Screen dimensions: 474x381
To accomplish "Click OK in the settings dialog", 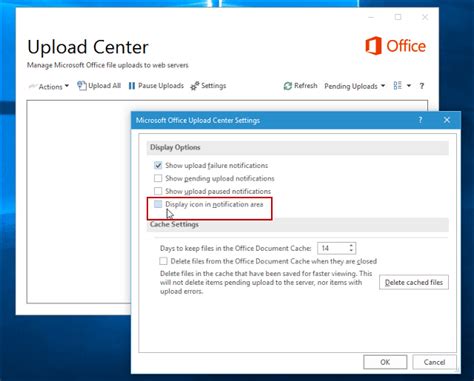I will pyautogui.click(x=385, y=362).
